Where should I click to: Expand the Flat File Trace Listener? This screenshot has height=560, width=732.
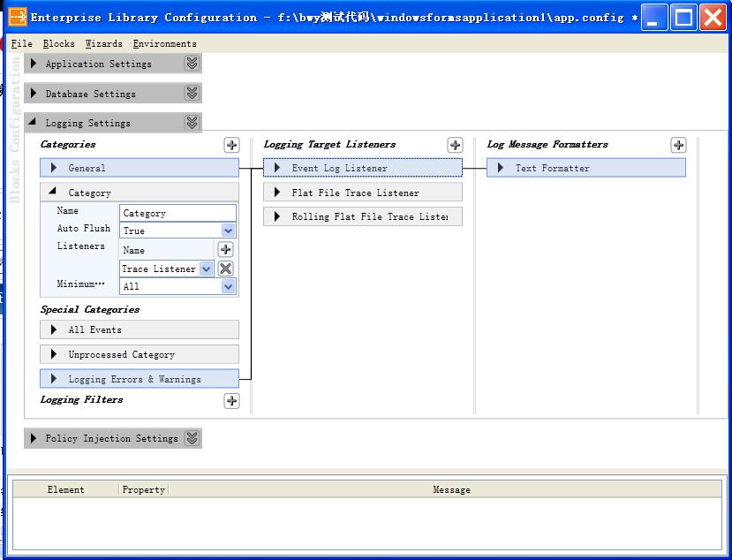277,193
